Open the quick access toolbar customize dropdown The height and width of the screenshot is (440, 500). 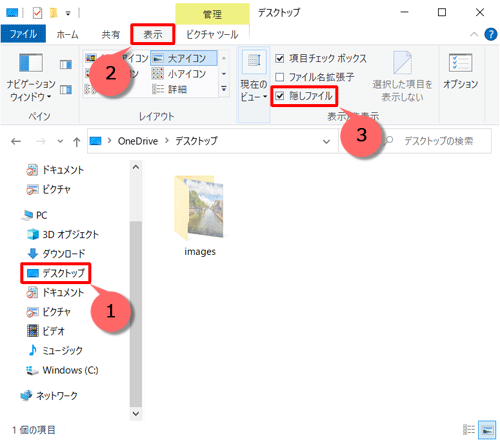68,13
